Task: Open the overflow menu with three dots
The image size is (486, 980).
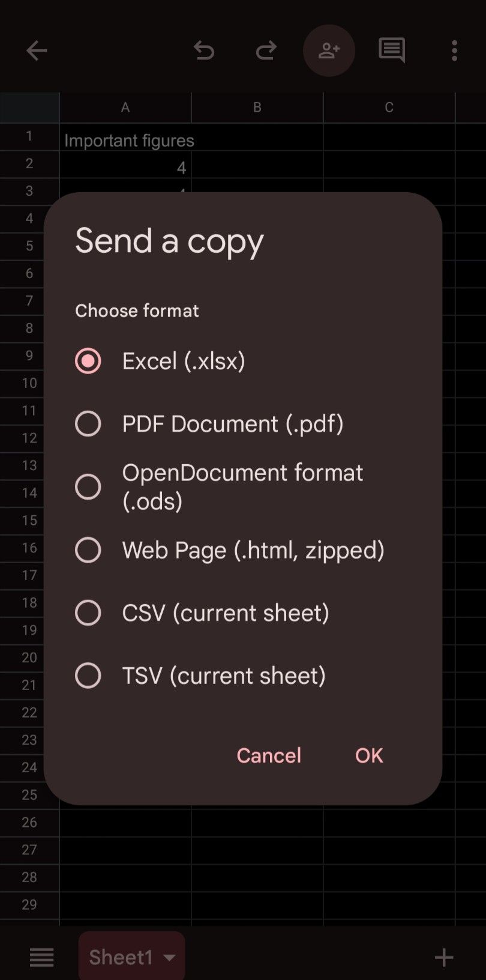Action: [454, 50]
